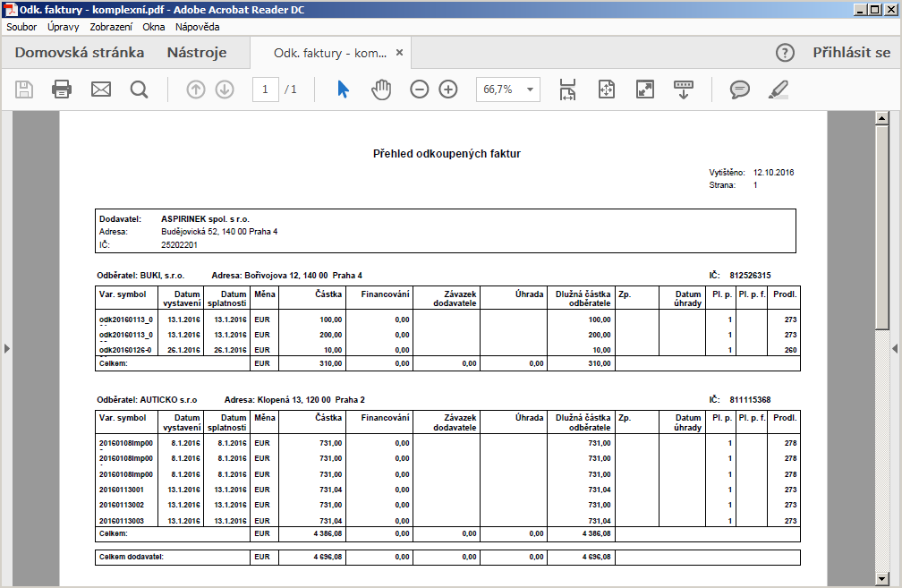Screen dimensions: 902x588
Task: Click the supplier name ASPIRINEK spol. s r.o.
Action: (x=206, y=219)
